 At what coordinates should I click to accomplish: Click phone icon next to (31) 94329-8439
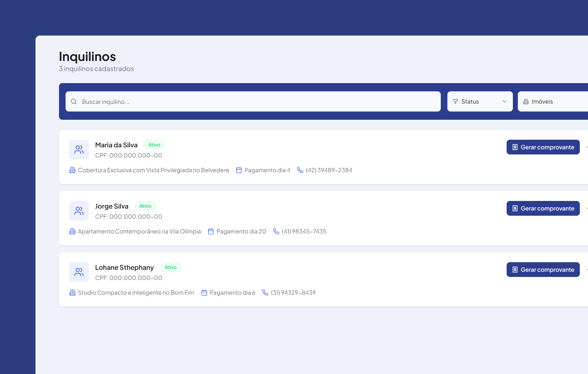(265, 293)
